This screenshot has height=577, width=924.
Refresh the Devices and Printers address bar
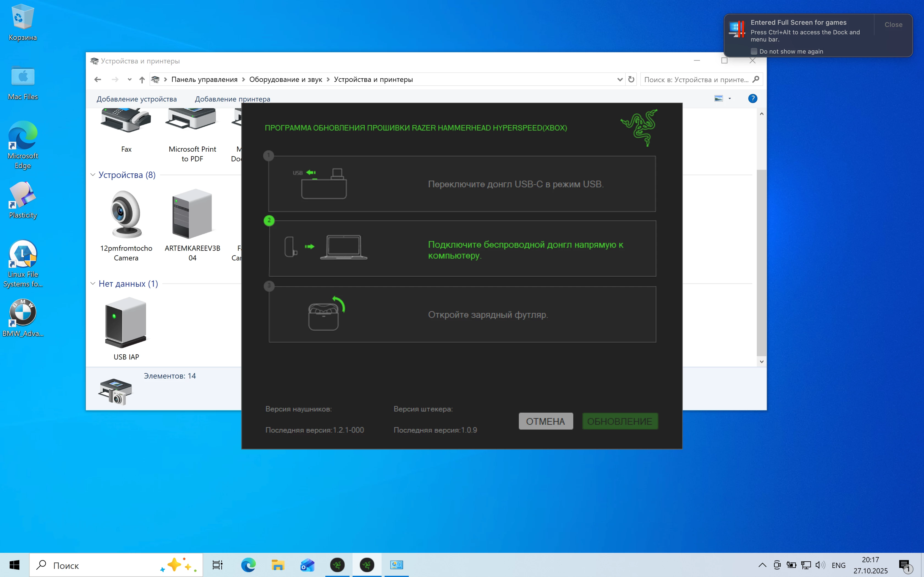(x=631, y=79)
